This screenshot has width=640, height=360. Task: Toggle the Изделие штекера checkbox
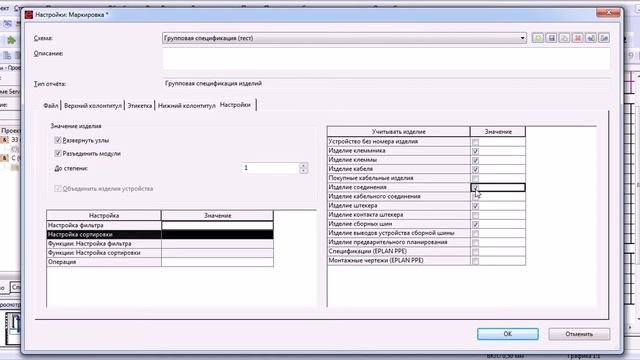point(476,206)
